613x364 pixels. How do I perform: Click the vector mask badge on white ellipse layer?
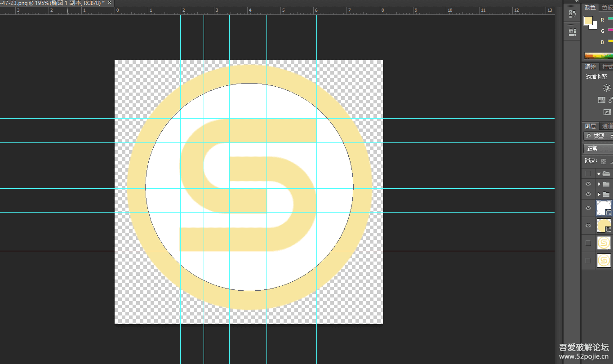[608, 212]
